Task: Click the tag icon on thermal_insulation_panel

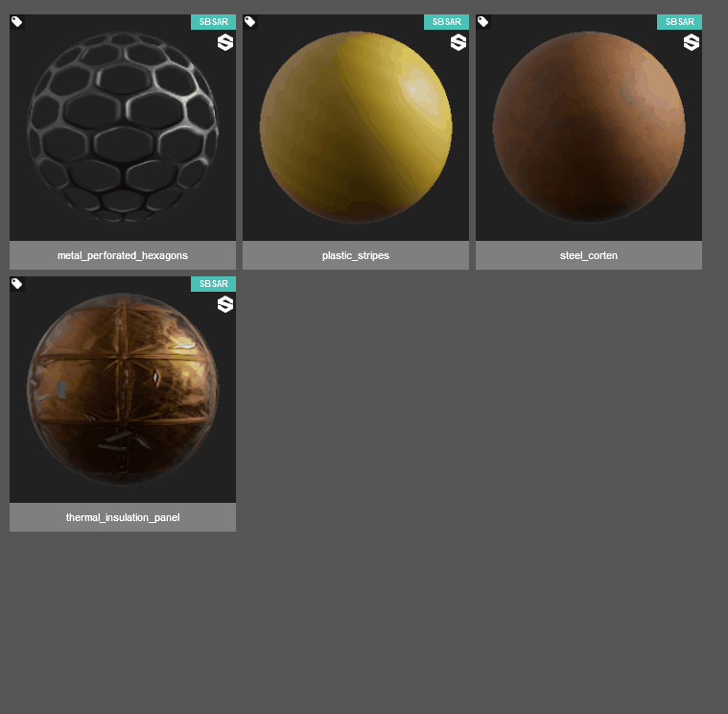Action: coord(17,284)
